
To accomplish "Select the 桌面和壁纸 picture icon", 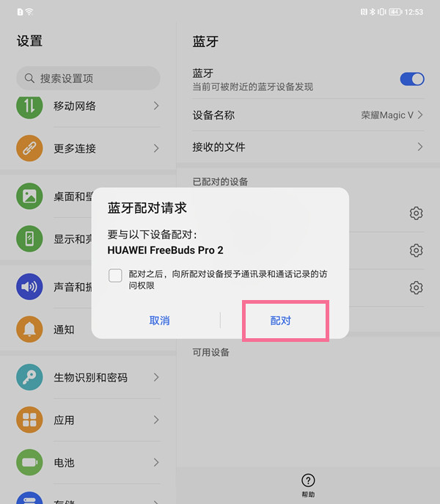I will pyautogui.click(x=29, y=196).
